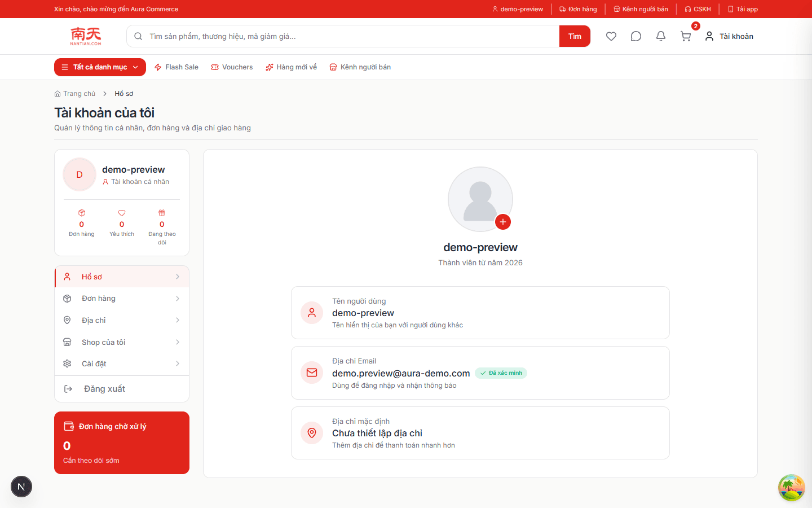Open Vouchers in navigation bar

click(232, 67)
